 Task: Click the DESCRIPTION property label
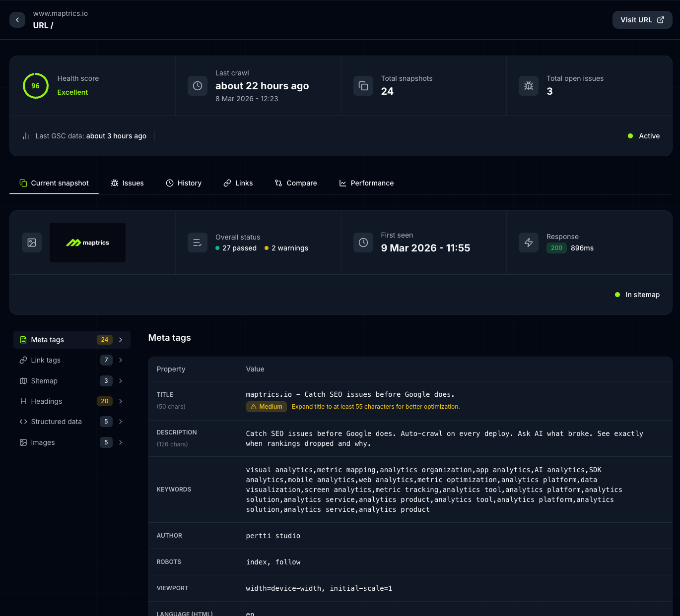click(177, 432)
